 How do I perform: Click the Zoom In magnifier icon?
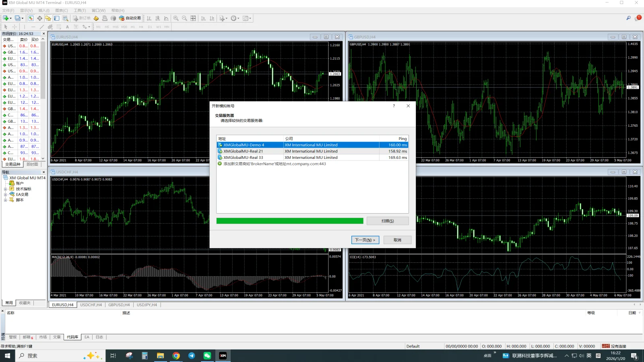point(176,18)
